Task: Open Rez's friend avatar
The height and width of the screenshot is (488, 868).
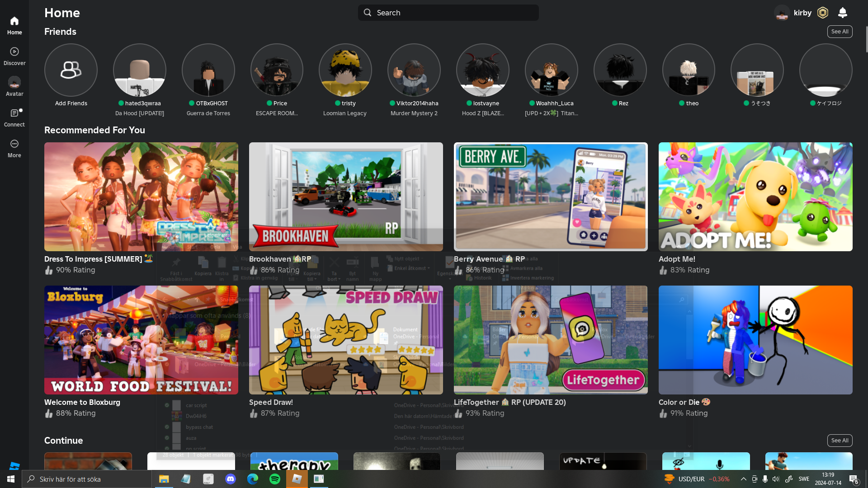Action: click(x=620, y=70)
